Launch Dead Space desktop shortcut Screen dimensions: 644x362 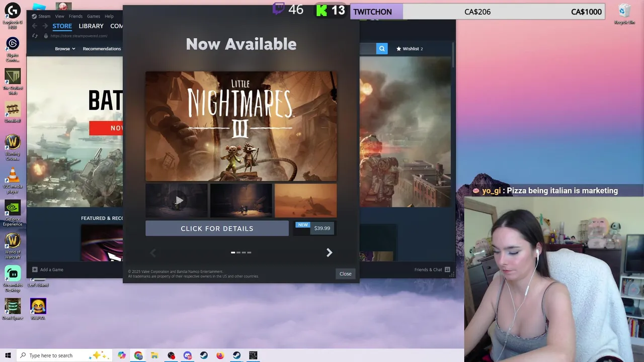[x=12, y=309]
